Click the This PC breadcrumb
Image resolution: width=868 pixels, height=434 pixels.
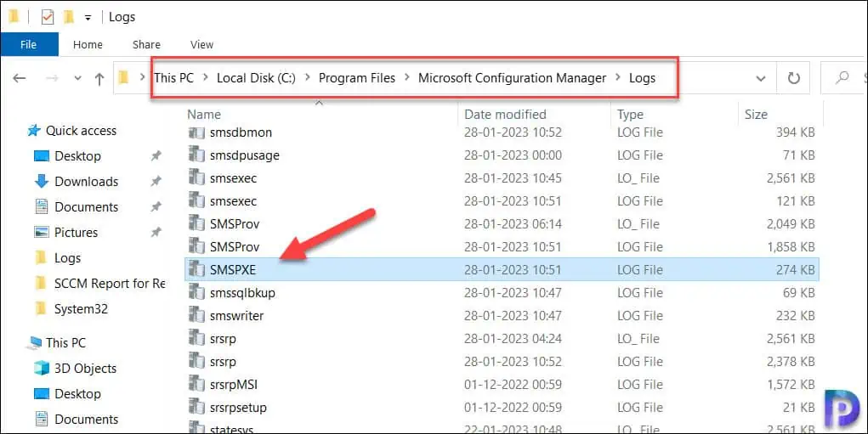pos(173,78)
